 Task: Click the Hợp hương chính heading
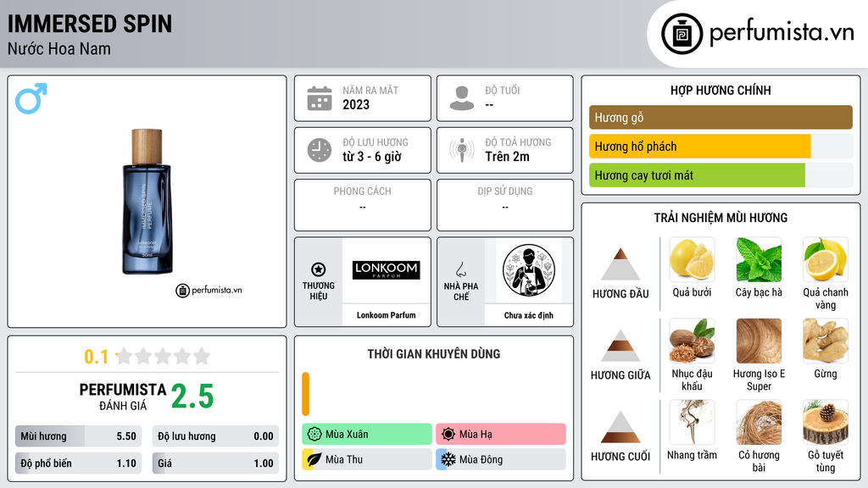point(721,90)
